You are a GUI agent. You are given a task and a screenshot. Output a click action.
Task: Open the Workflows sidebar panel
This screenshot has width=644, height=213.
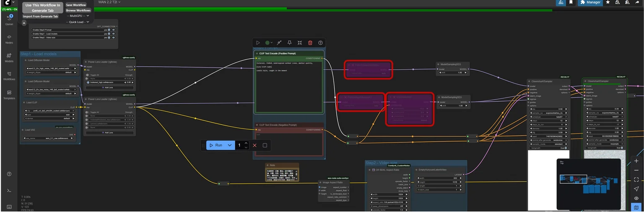coord(9,75)
